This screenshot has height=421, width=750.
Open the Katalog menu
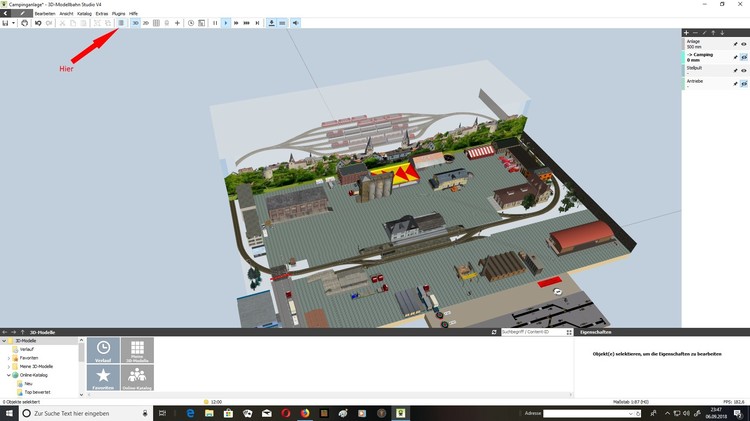coord(84,13)
